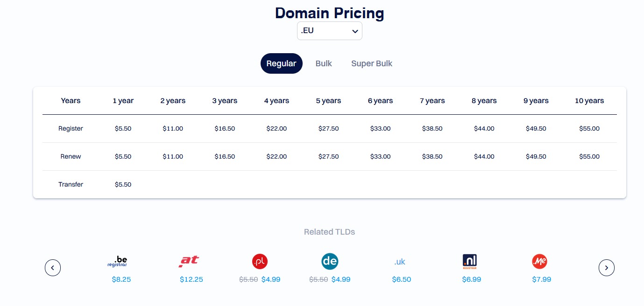
Task: Select the .pl domain circle logo
Action: (x=260, y=262)
